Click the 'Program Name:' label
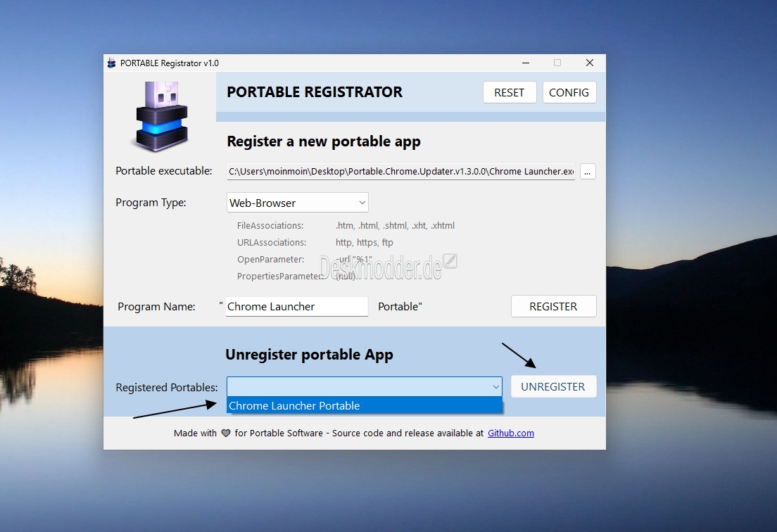The image size is (777, 532). point(156,307)
